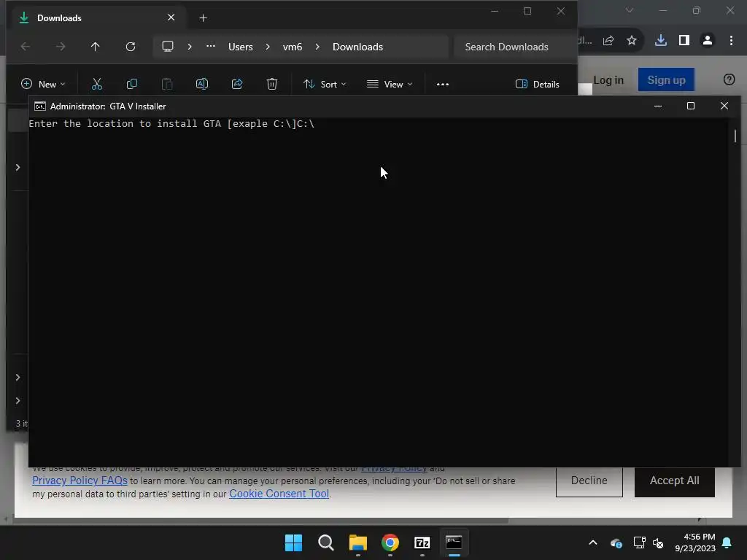Expand chevron after vm6 in address bar
747x560 pixels.
click(317, 47)
